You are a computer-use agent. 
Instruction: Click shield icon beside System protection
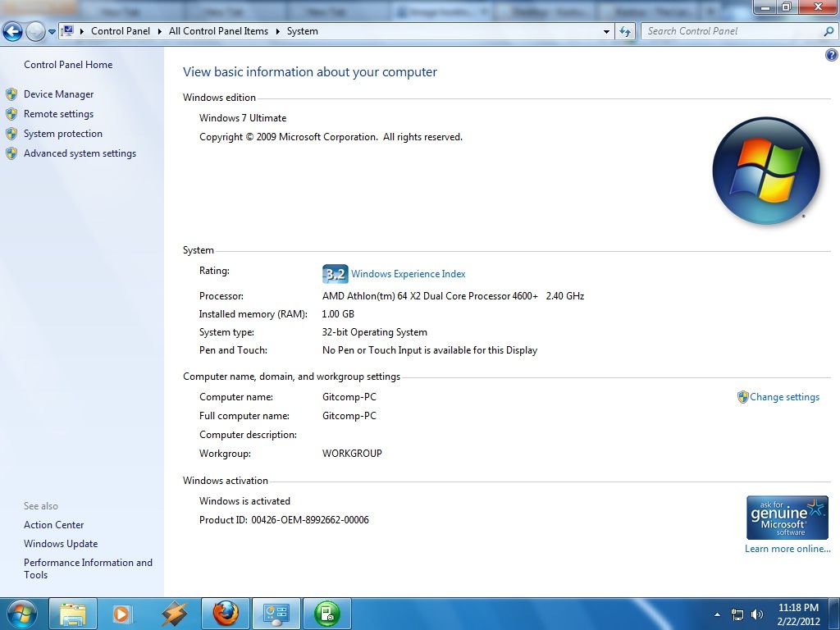(x=11, y=134)
